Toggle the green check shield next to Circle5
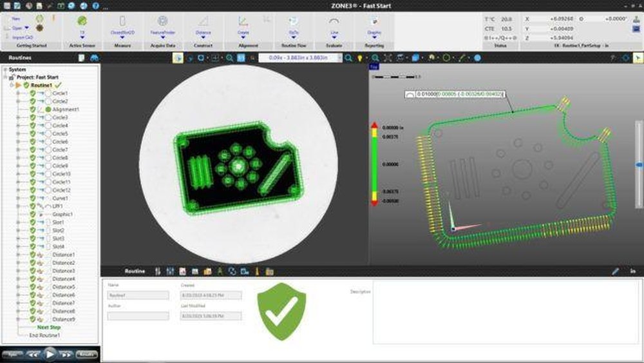Screen dimensions: 644x363 coord(32,133)
